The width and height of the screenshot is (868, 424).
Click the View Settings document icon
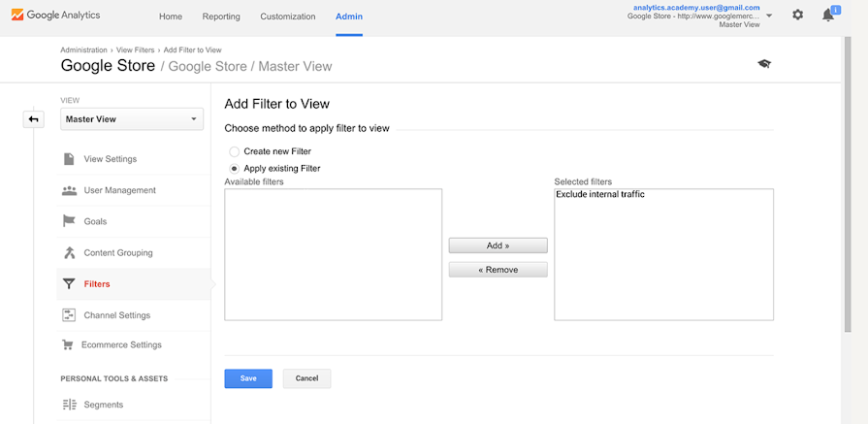point(69,159)
